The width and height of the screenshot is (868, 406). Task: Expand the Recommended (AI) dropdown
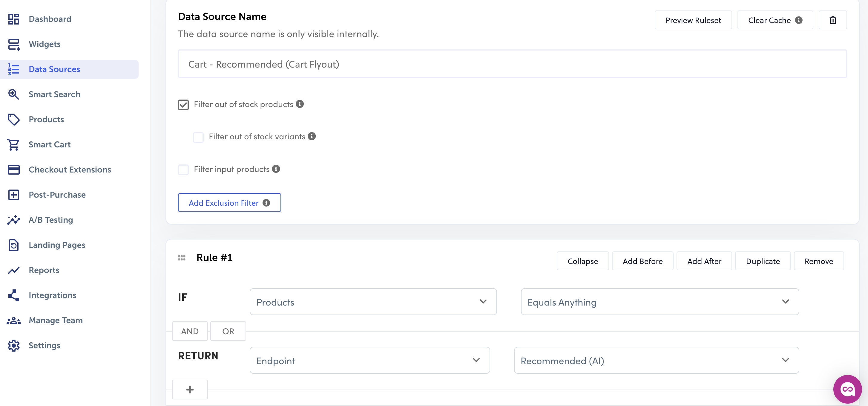coord(656,361)
